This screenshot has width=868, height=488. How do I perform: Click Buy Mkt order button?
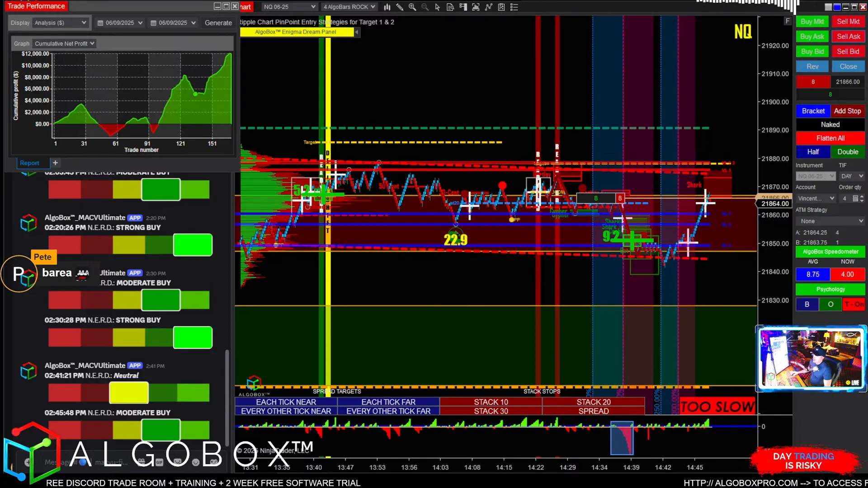[812, 21]
